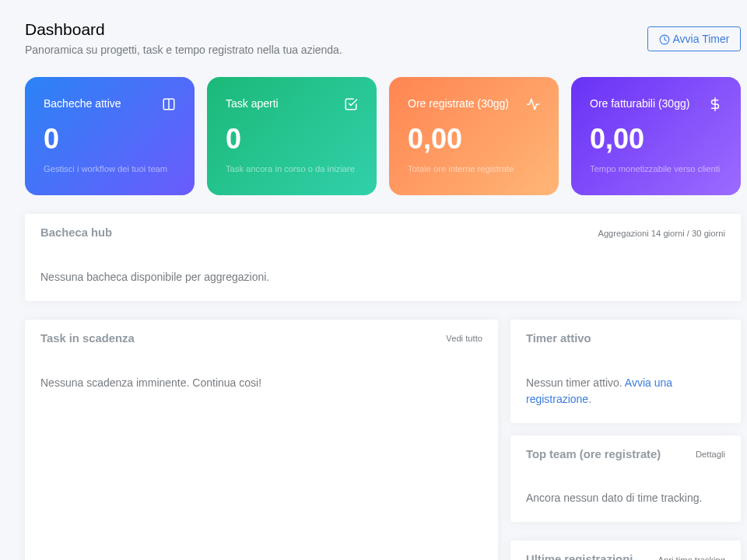The image size is (747, 560).
Task: Open the Ore fatturabili (30gg) card
Action: click(655, 136)
